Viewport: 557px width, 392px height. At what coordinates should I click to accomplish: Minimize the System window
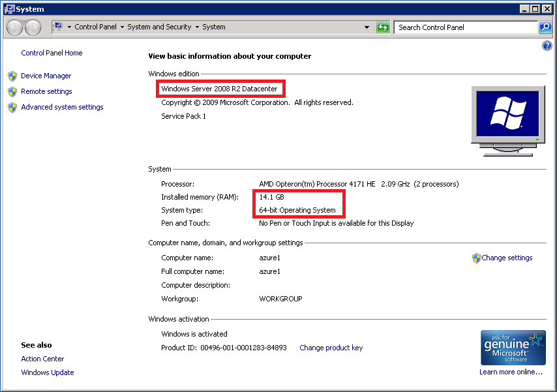524,9
